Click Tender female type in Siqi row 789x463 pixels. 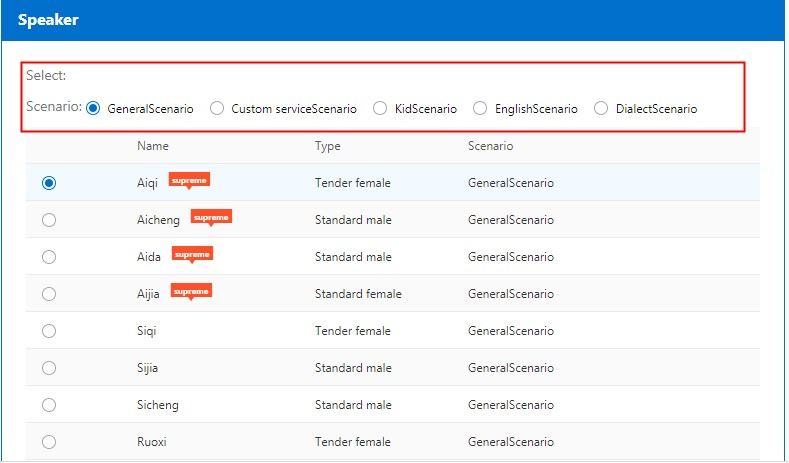click(353, 331)
